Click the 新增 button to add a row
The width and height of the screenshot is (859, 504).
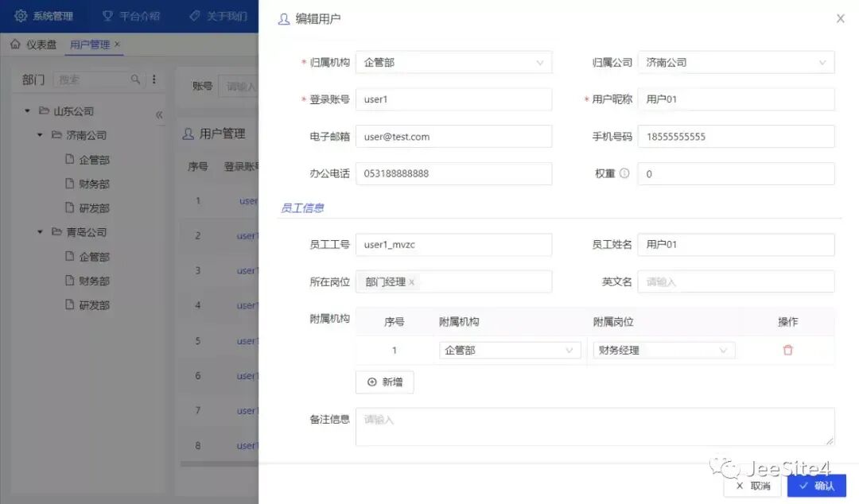[x=384, y=382]
